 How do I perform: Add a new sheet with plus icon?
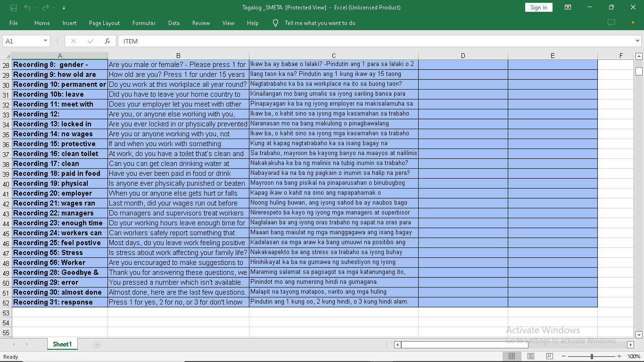(97, 345)
